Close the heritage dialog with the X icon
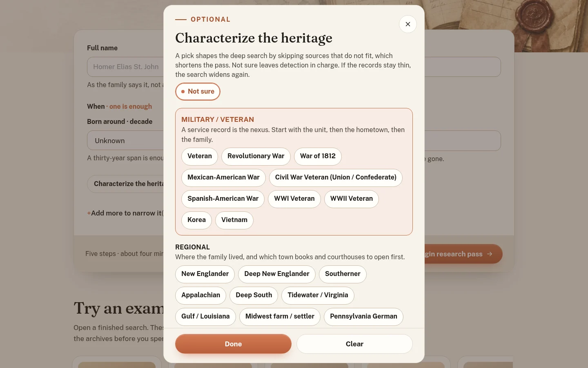The width and height of the screenshot is (588, 368). (408, 24)
